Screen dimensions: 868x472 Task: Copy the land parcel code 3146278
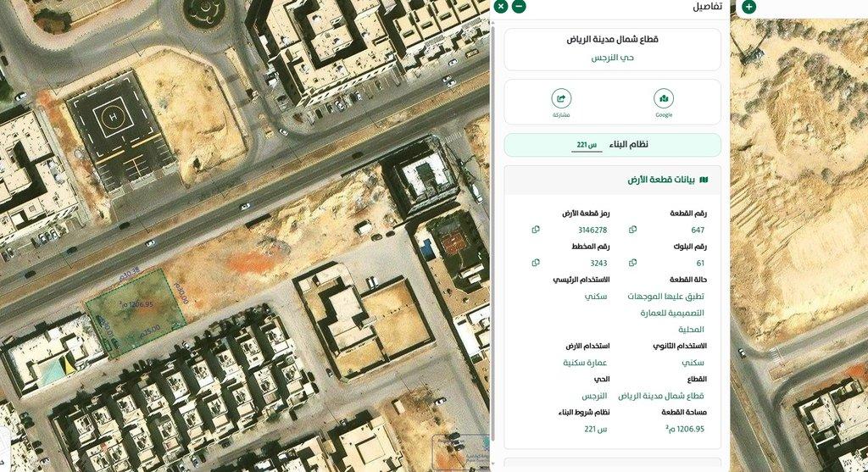536,230
